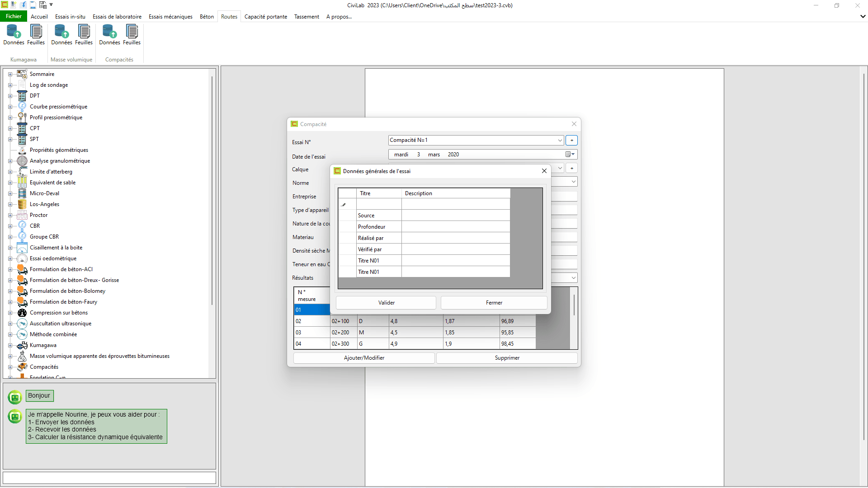Select Kumagawa icon in tree
868x488 pixels.
22,345
